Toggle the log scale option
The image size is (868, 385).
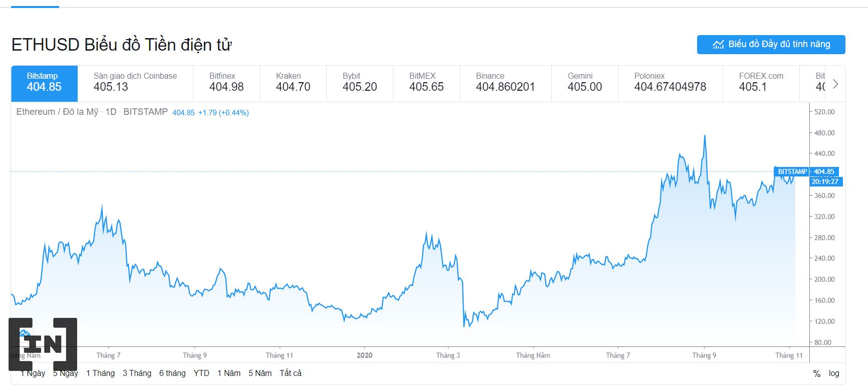tap(833, 373)
